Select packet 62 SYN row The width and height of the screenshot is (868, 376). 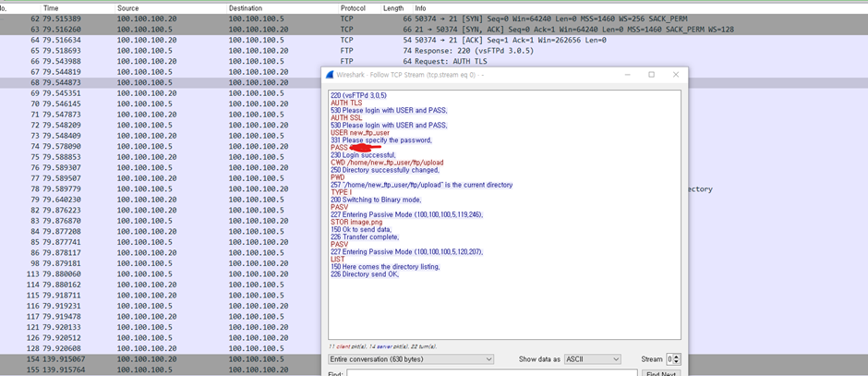pos(434,18)
